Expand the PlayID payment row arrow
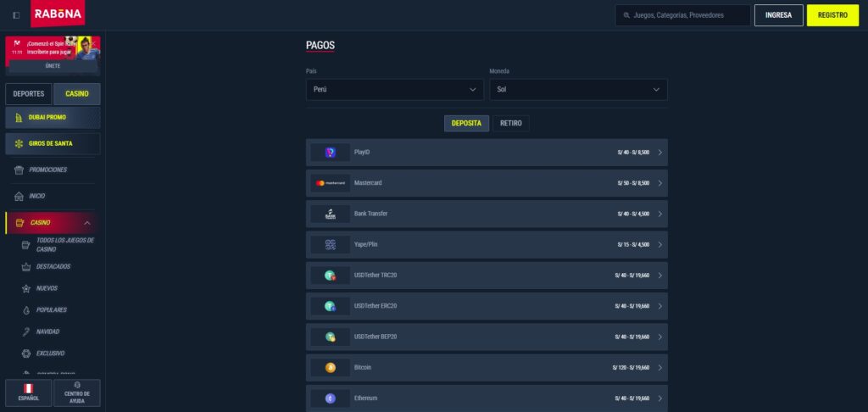The height and width of the screenshot is (412, 868). point(659,153)
